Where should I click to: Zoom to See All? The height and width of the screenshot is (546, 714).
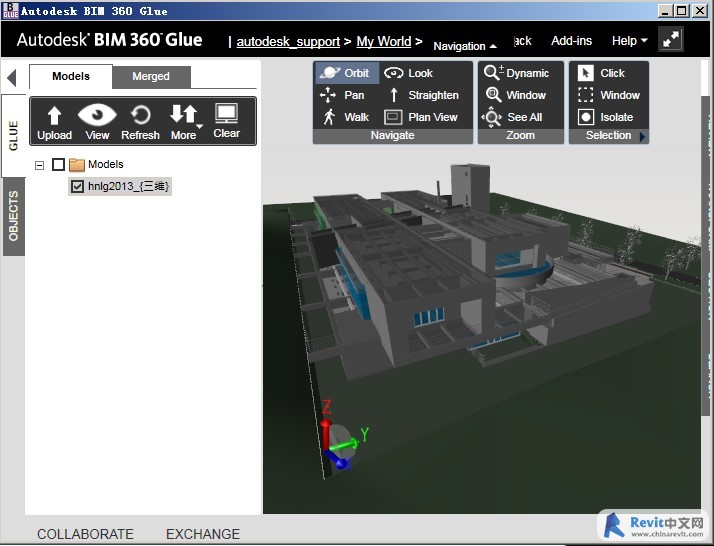514,117
